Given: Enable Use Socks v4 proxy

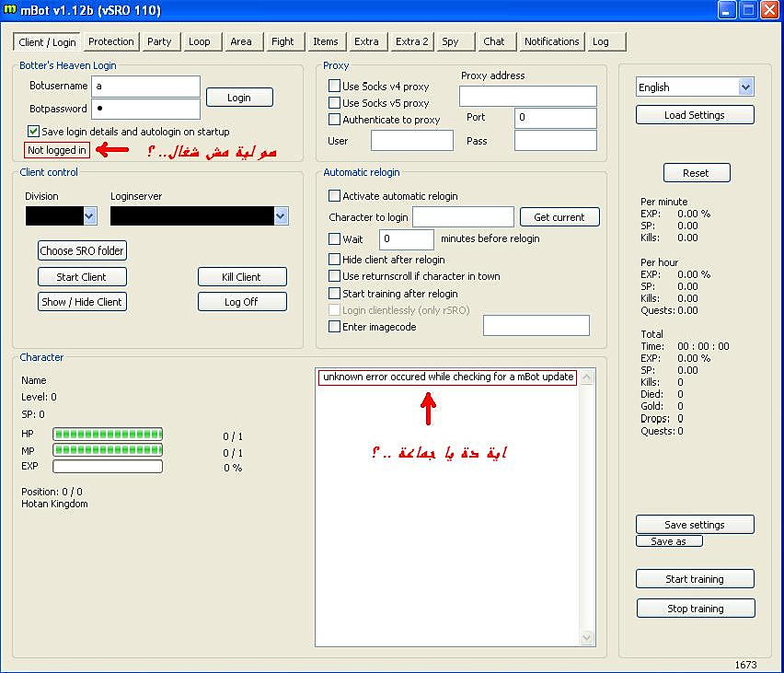Looking at the screenshot, I should click(334, 86).
